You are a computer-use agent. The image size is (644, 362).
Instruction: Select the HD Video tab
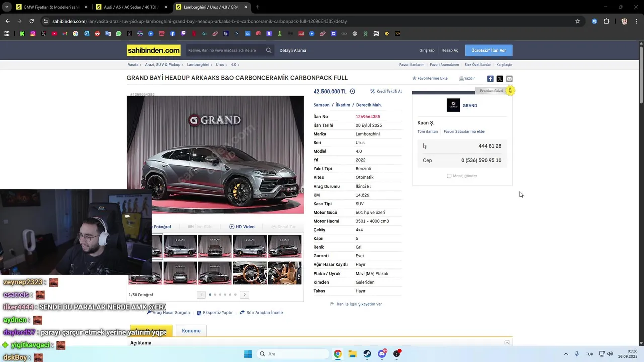(x=242, y=227)
